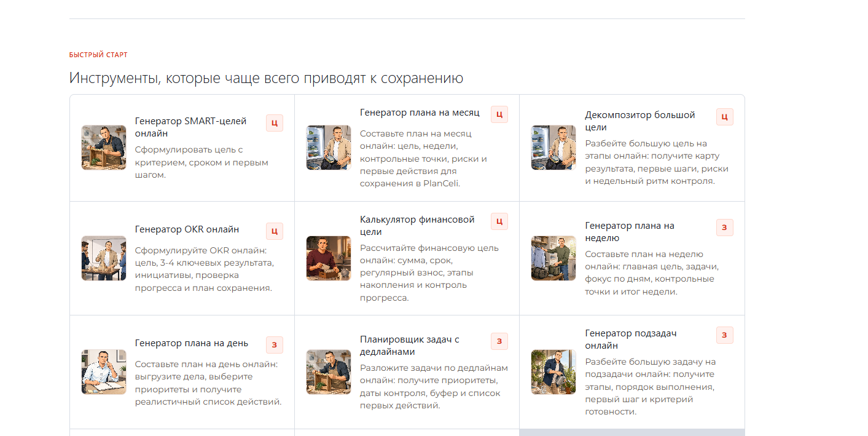
Task: Open thumbnail of Планировщик задач с дедлайнами
Action: [x=329, y=372]
